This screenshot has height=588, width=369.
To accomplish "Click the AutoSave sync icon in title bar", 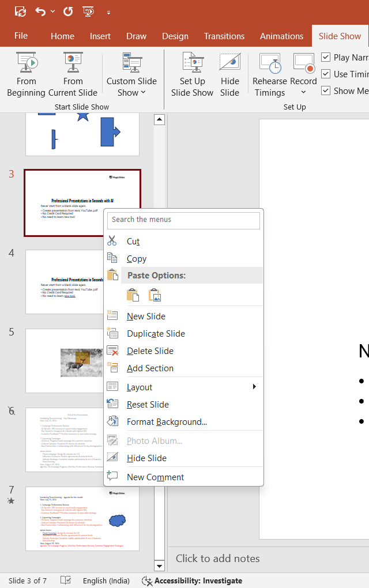I will [20, 12].
